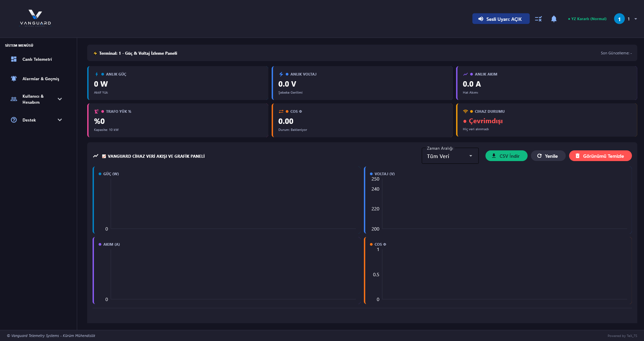Expand the Kullanıcı & Hesabım chevron
The height and width of the screenshot is (341, 644).
[60, 99]
